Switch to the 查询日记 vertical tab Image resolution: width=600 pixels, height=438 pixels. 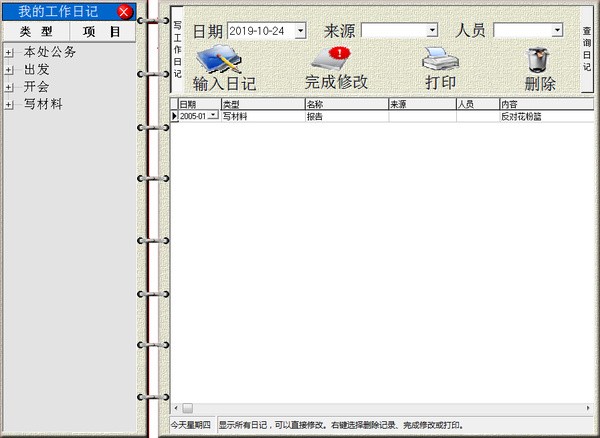[x=587, y=48]
